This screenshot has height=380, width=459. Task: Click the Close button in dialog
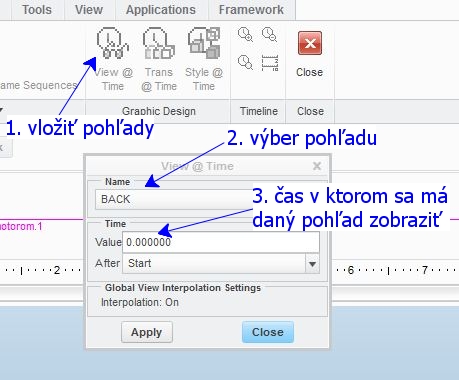(268, 332)
